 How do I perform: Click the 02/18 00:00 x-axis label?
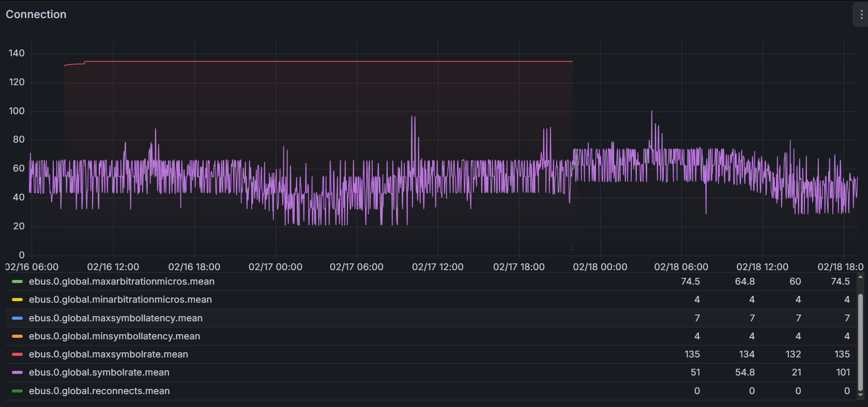(600, 267)
